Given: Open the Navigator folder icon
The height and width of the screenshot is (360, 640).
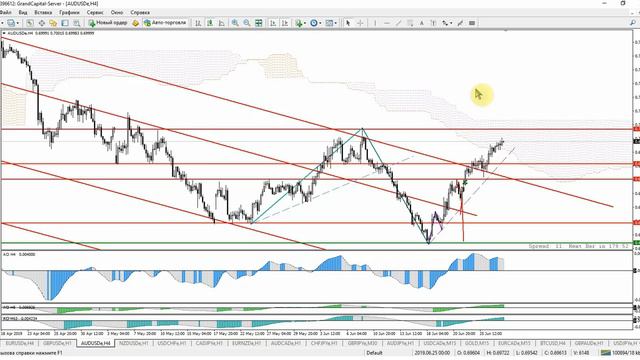Looking at the screenshot, I should point(53,23).
